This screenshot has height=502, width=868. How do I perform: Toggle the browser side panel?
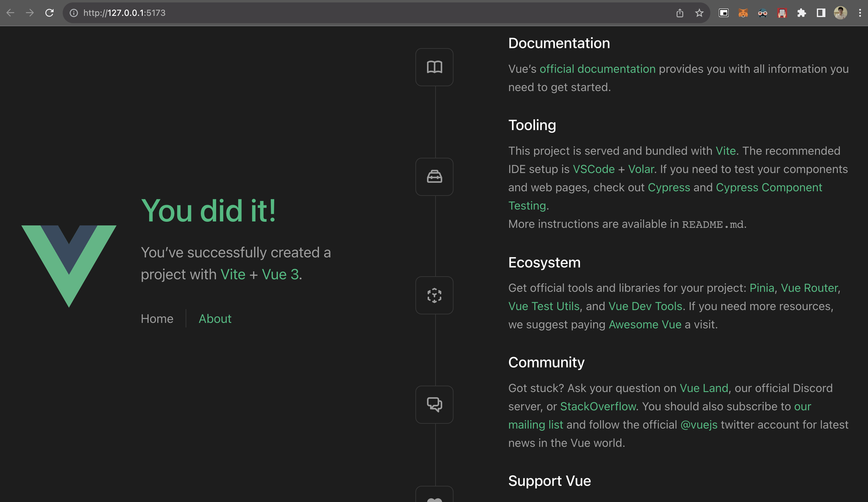pyautogui.click(x=821, y=13)
